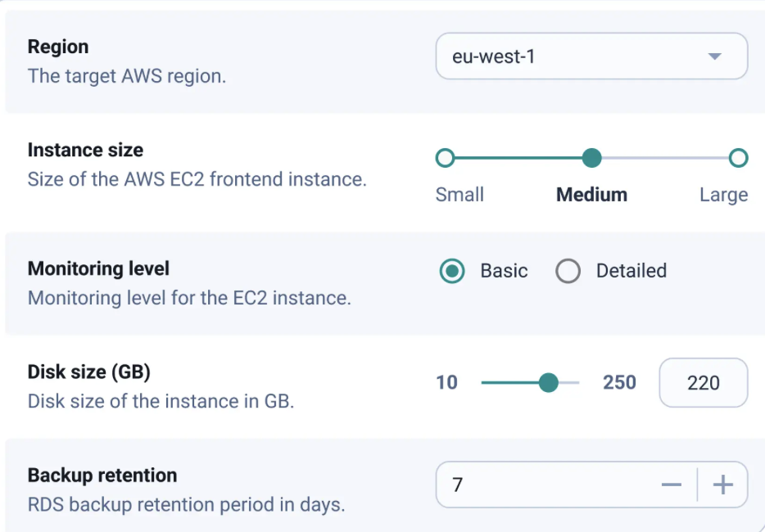Viewport: 765px width, 532px height.
Task: Click the plus icon to raise backup retention
Action: point(722,485)
